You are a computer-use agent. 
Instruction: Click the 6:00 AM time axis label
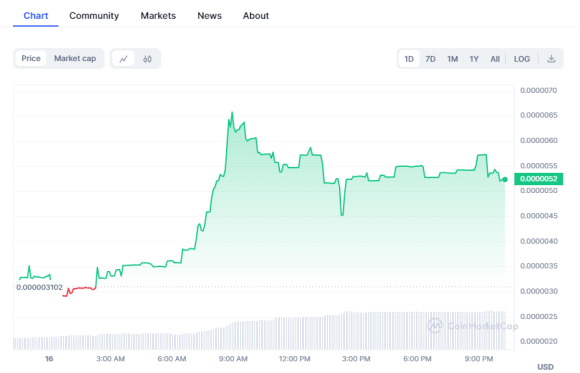pos(172,359)
